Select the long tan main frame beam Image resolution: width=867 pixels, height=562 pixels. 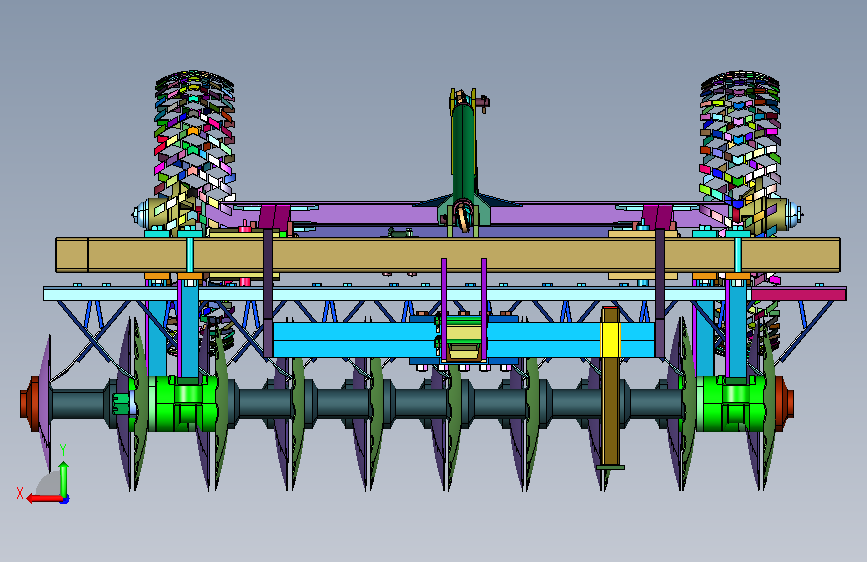[x=448, y=255]
